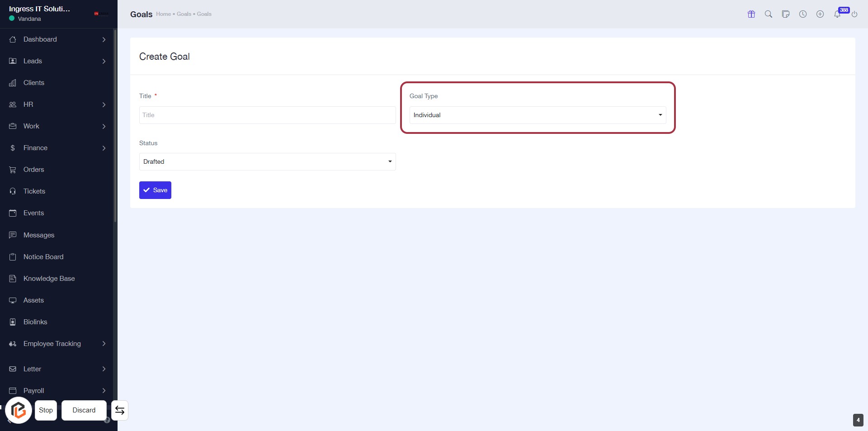
Task: Open the Goal Type dropdown
Action: coord(538,115)
